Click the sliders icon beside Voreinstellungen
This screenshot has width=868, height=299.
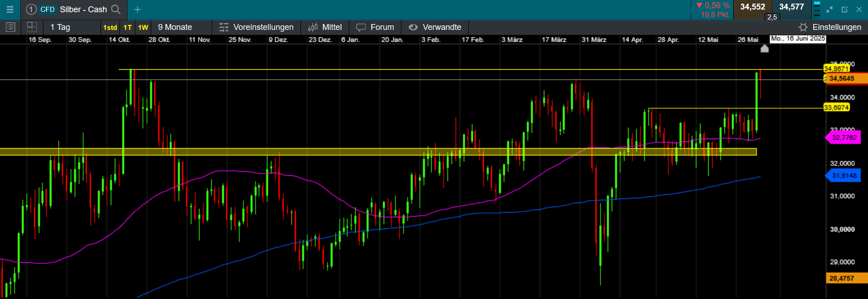(x=224, y=27)
